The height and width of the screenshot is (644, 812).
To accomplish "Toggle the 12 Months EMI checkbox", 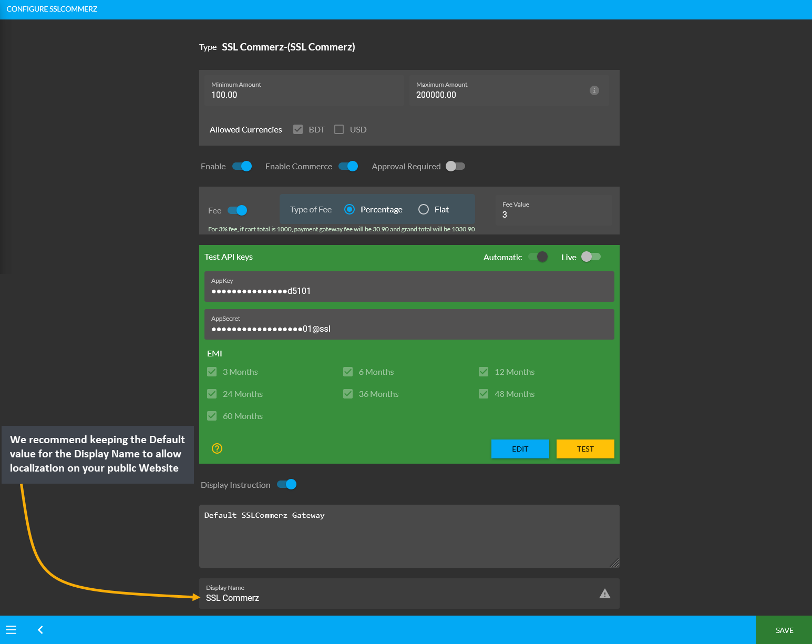I will click(x=484, y=372).
